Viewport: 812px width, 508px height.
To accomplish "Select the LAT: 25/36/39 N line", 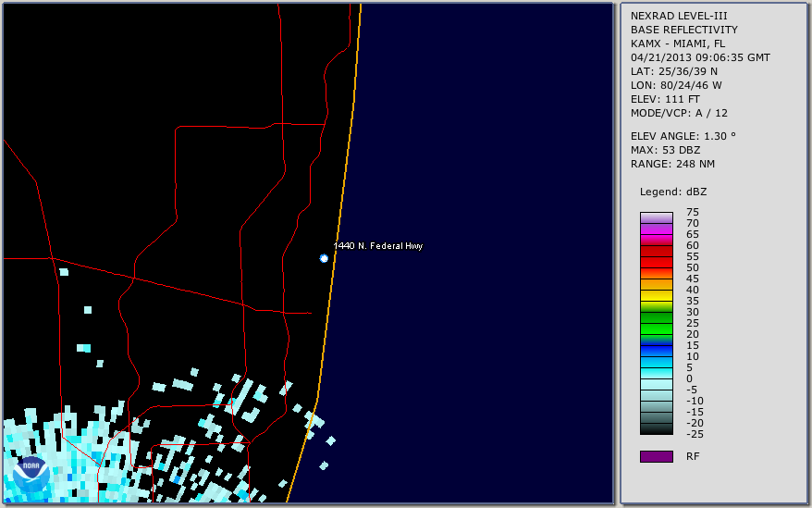I will point(673,71).
